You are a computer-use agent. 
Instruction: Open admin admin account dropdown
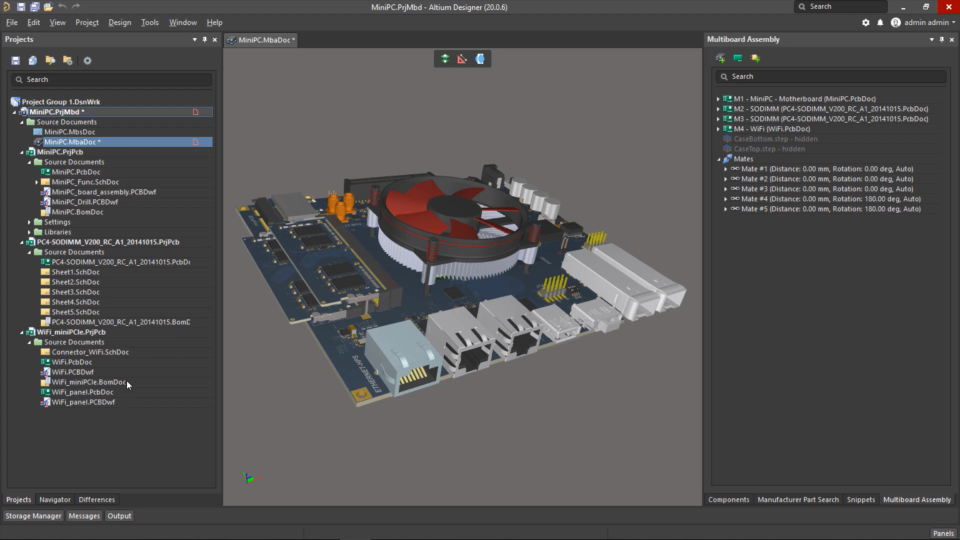953,23
